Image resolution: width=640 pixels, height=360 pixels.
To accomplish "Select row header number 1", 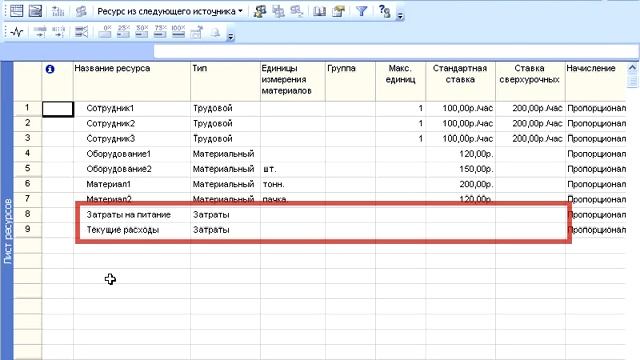I will pos(27,108).
